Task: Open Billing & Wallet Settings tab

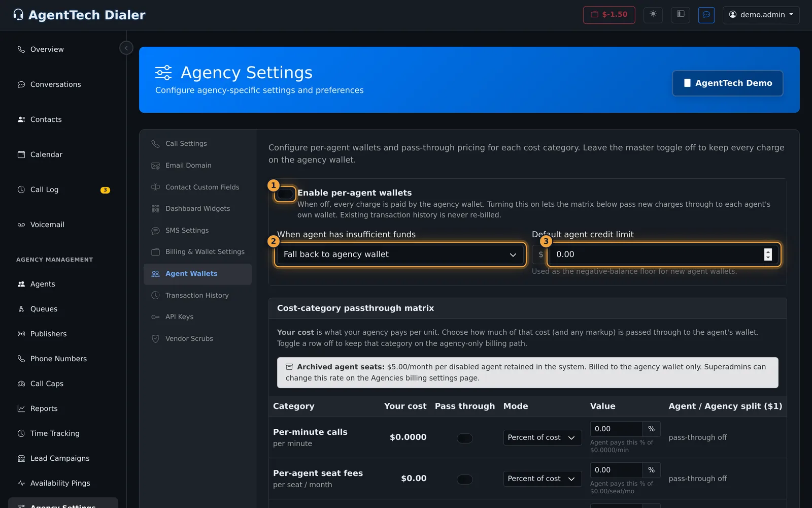Action: tap(197, 252)
